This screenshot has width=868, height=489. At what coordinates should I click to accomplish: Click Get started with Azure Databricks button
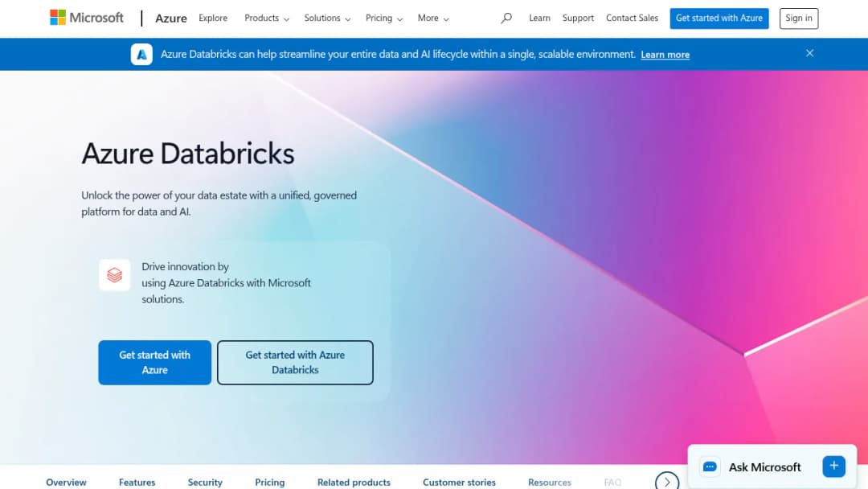click(x=295, y=362)
